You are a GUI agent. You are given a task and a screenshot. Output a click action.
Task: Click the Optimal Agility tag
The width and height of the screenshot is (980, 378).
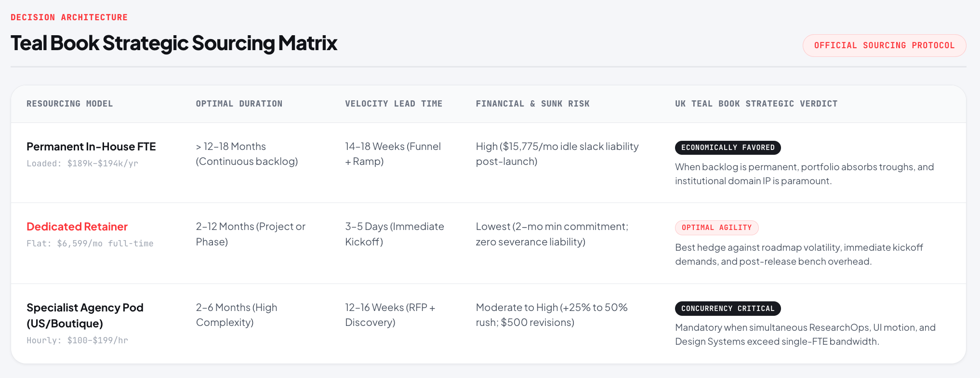tap(716, 228)
